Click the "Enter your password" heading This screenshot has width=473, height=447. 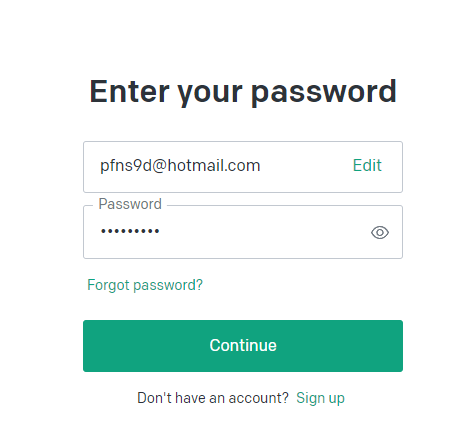click(x=243, y=92)
